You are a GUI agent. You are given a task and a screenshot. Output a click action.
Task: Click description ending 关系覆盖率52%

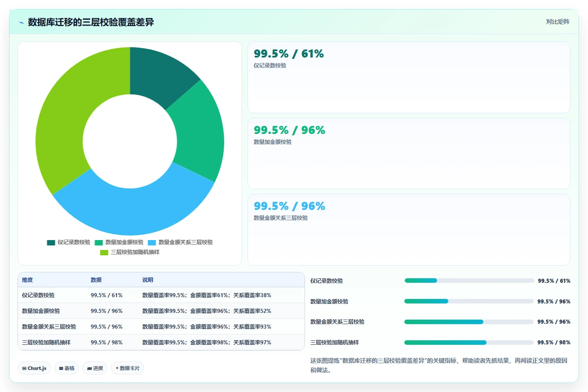tap(207, 311)
